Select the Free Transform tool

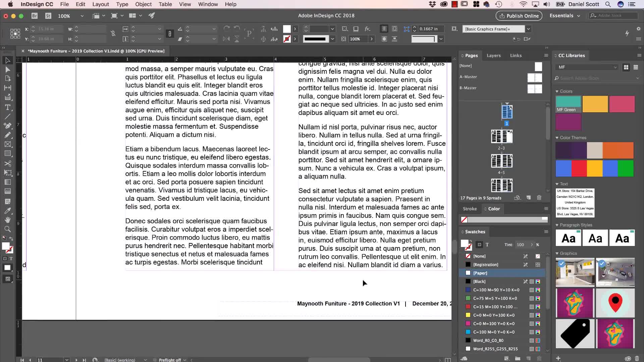click(x=7, y=173)
